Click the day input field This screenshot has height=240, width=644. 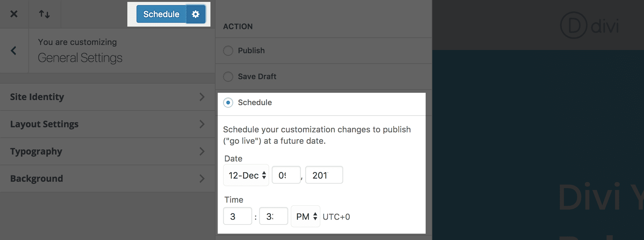coord(286,175)
